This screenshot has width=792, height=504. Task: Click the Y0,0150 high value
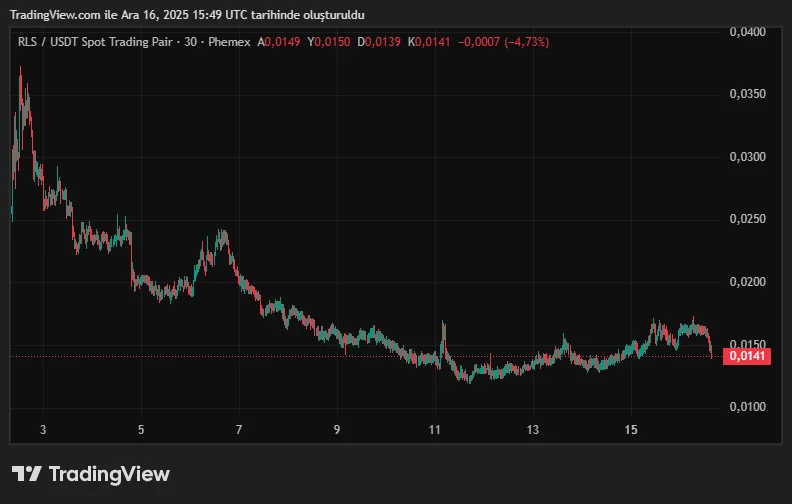point(329,42)
